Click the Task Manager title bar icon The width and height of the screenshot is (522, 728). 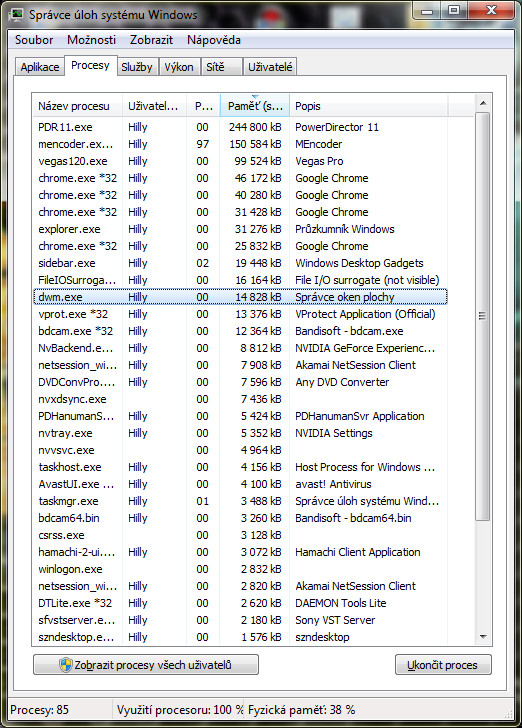[x=17, y=14]
